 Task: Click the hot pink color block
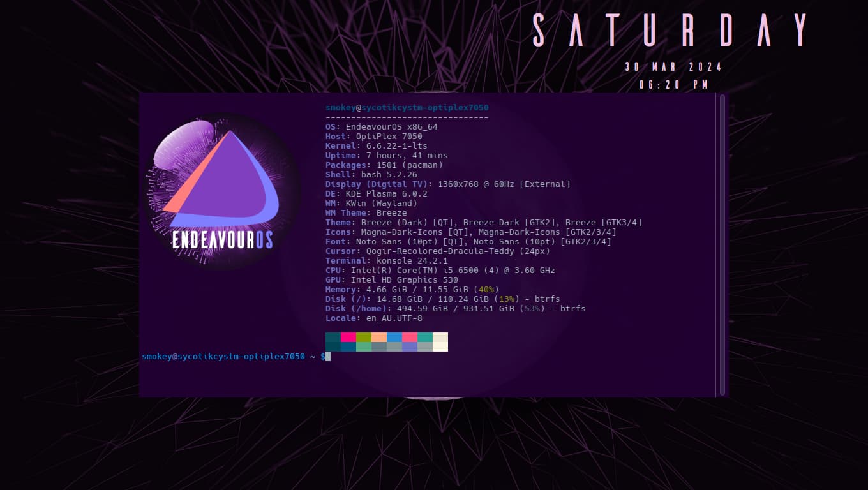[348, 337]
